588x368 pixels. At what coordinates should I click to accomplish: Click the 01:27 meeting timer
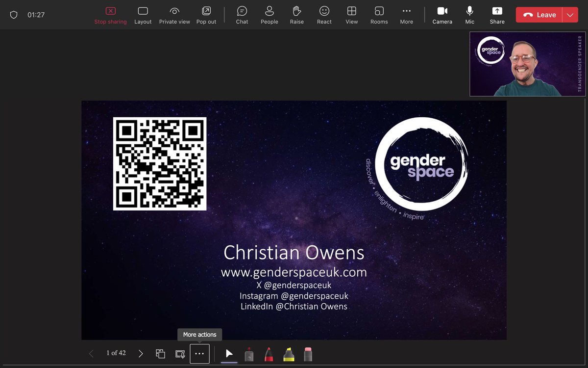click(36, 15)
